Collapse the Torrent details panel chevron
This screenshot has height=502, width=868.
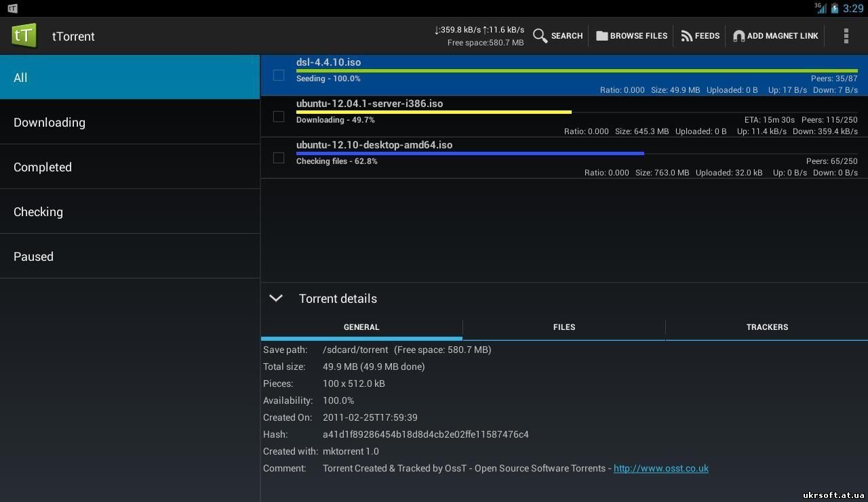tap(276, 298)
